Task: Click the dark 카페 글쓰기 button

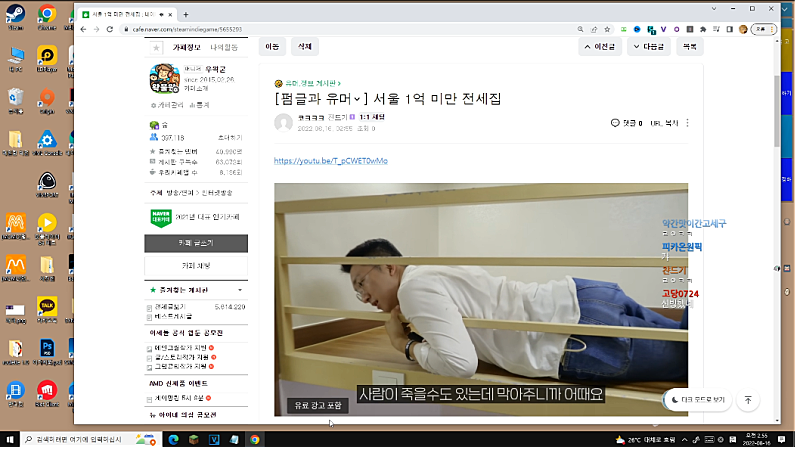Action: [196, 243]
